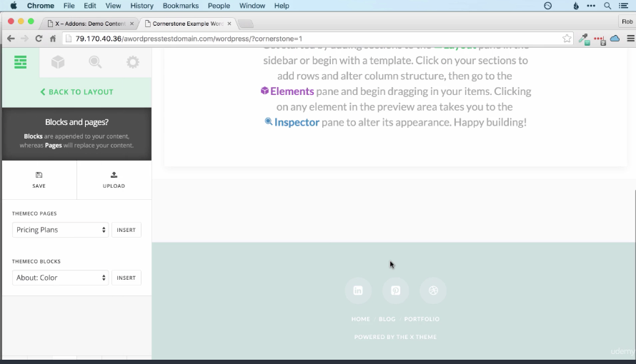
Task: Expand the About: Color dropdown
Action: 61,278
